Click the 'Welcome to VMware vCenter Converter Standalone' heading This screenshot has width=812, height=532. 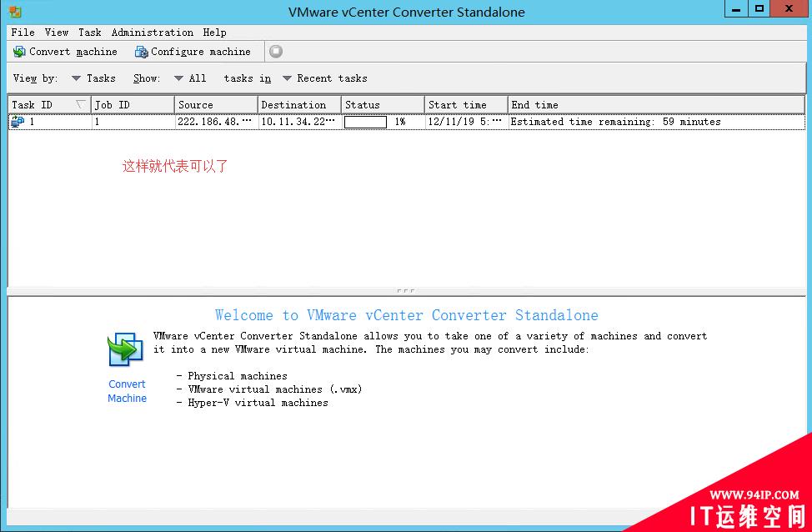click(407, 315)
